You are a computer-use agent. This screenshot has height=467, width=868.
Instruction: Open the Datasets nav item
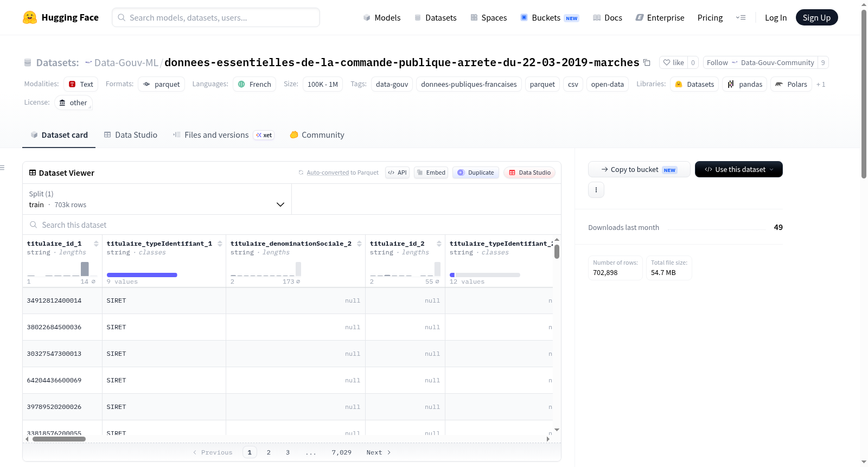(435, 17)
